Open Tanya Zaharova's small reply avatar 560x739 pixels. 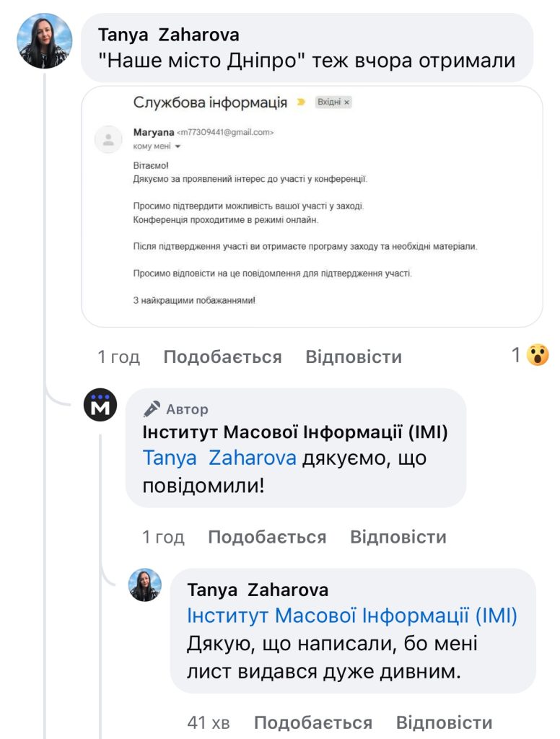click(145, 585)
